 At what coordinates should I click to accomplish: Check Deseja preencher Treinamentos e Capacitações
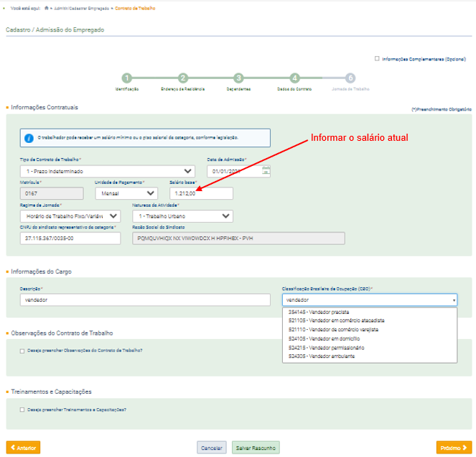click(22, 410)
